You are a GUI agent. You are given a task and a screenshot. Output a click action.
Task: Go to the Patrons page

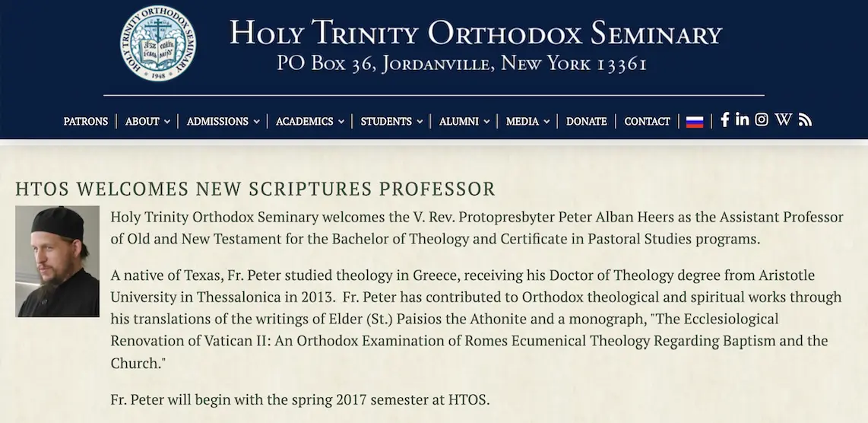coord(86,122)
